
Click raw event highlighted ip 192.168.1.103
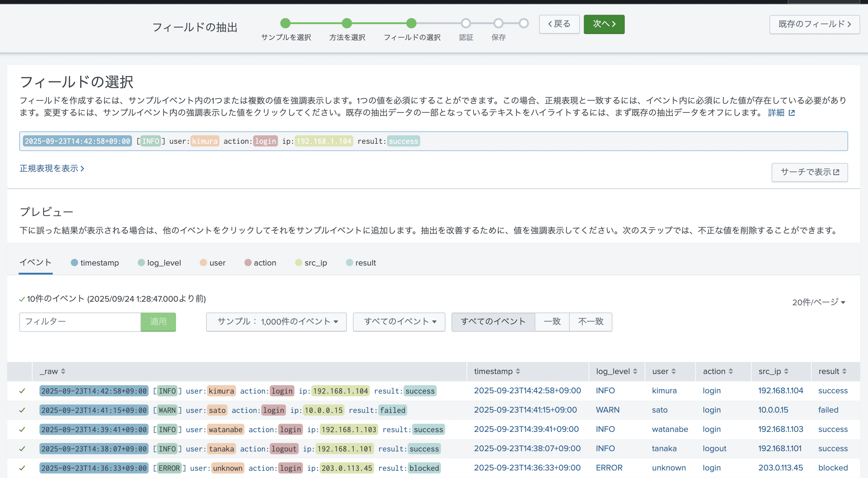pos(349,429)
